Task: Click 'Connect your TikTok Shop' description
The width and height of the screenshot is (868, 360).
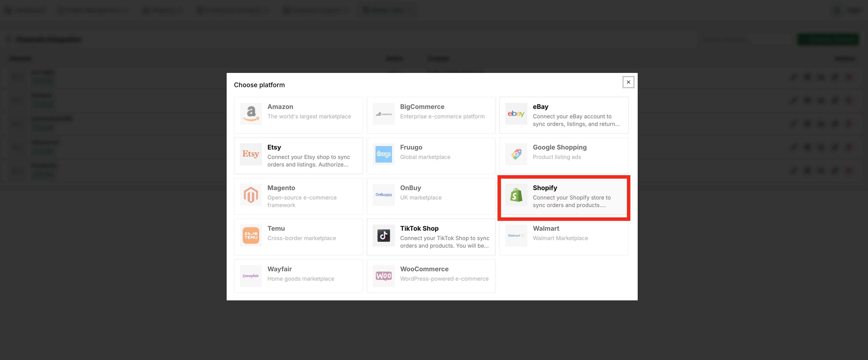Action: coord(445,242)
